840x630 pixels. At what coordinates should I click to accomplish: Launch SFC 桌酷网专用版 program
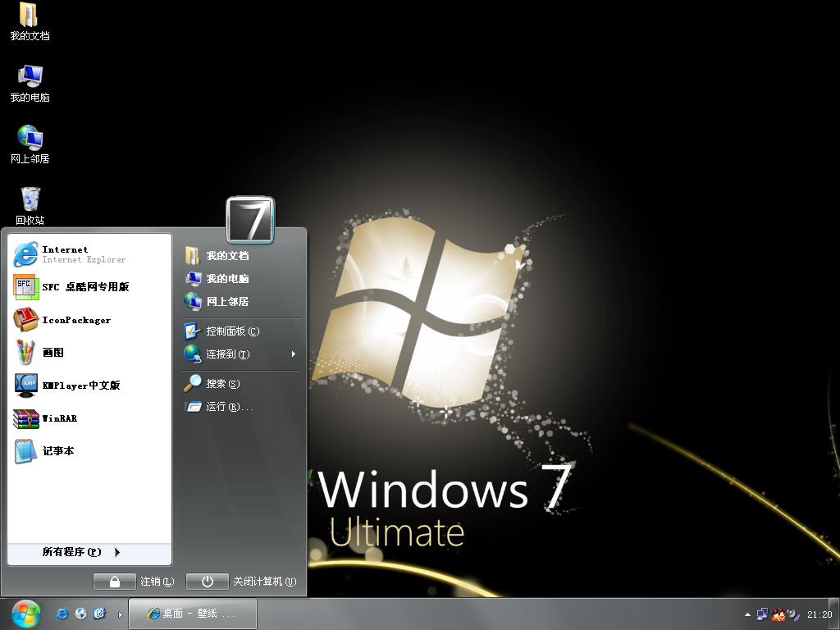89,287
